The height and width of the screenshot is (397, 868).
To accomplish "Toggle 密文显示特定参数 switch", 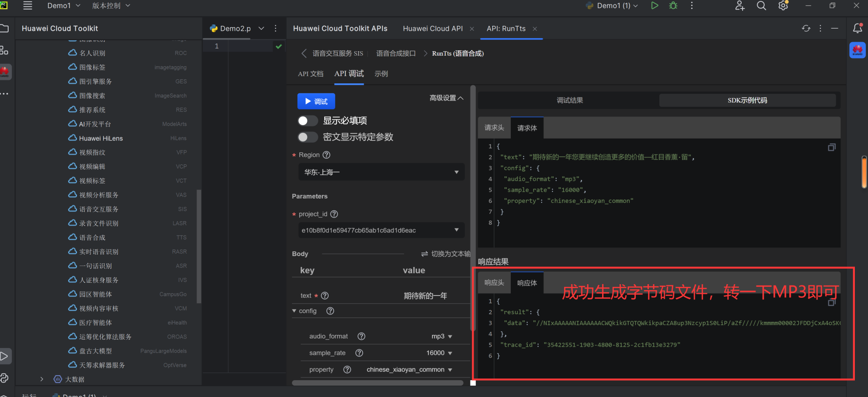I will click(307, 137).
